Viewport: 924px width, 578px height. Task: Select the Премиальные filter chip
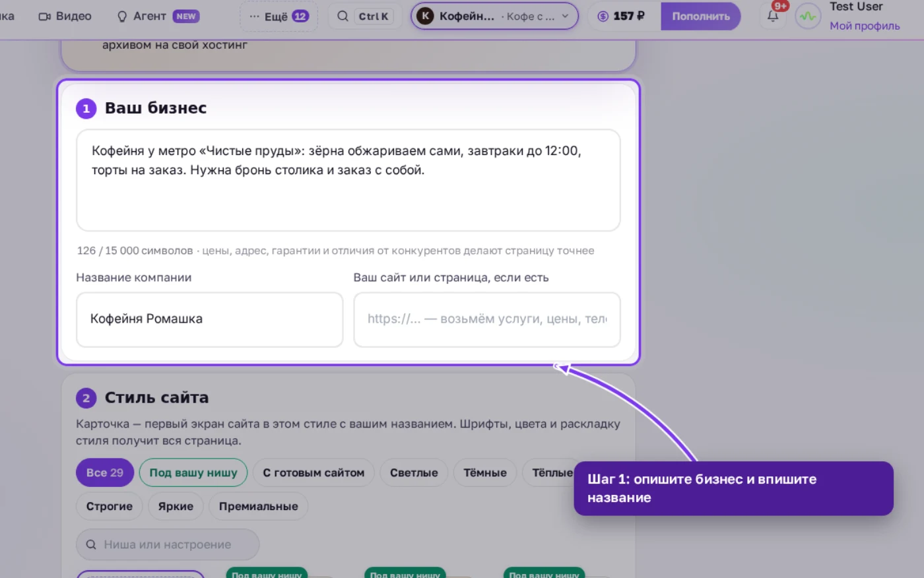259,506
